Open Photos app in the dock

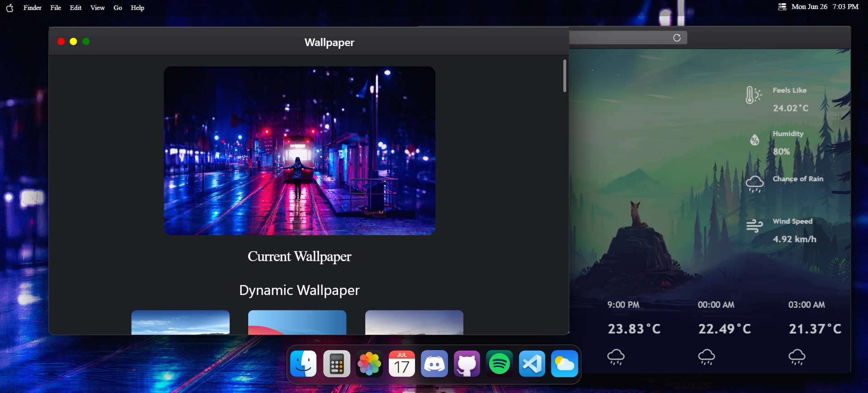369,364
